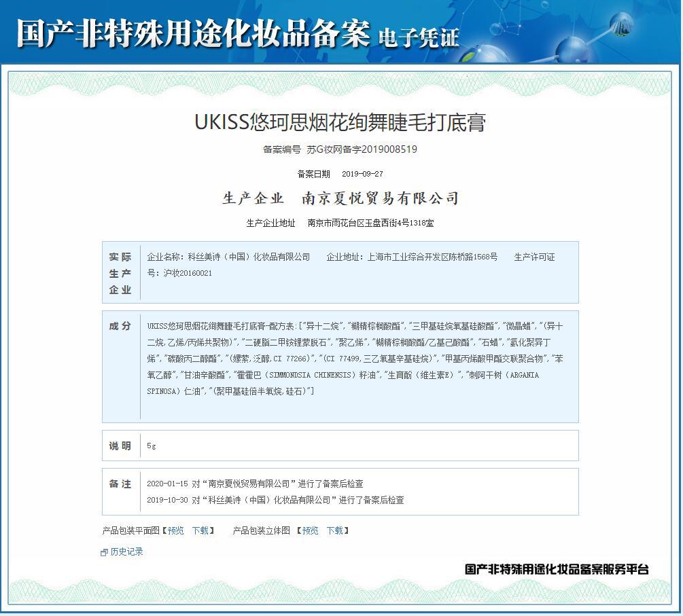Click the 电子凭证 header text
This screenshot has height=616, width=683.
click(x=419, y=37)
